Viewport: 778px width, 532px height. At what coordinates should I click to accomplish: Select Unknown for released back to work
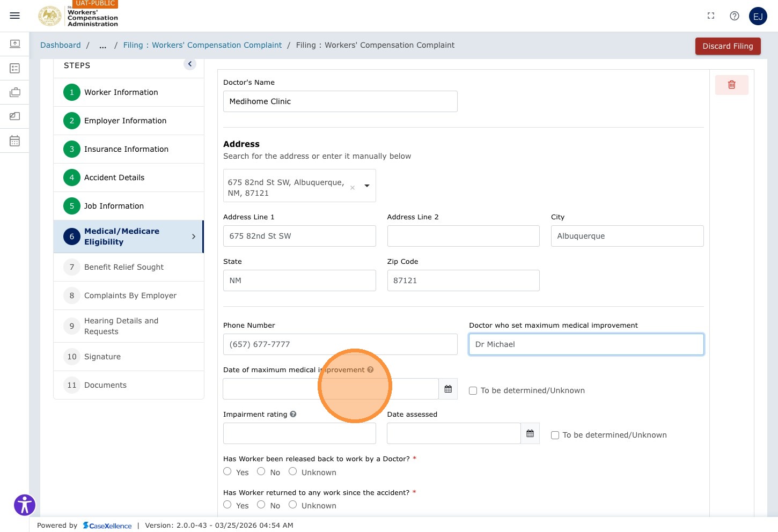tap(293, 471)
